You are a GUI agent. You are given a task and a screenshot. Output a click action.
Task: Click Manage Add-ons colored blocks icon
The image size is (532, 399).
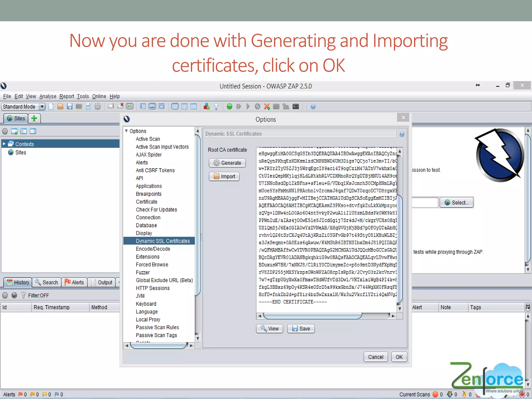(207, 107)
